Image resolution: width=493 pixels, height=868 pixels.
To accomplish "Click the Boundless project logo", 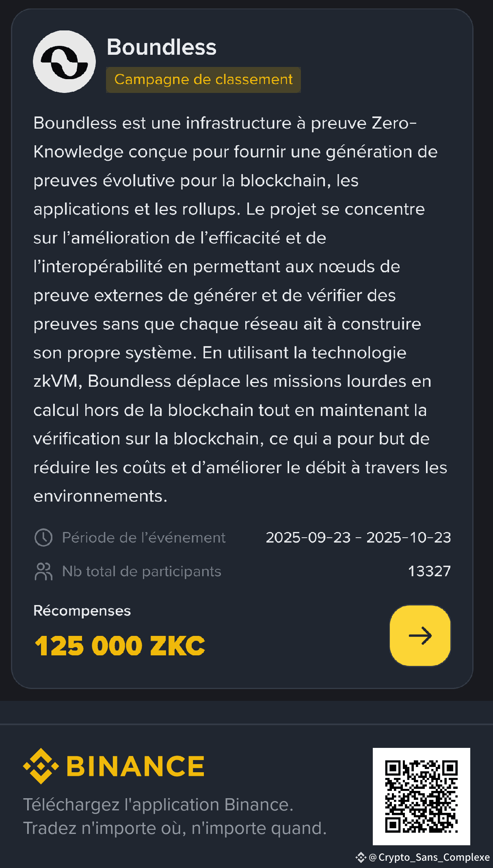I will (x=64, y=62).
